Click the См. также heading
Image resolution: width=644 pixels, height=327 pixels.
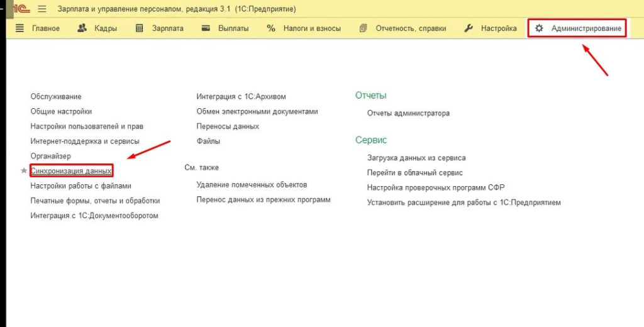point(202,168)
